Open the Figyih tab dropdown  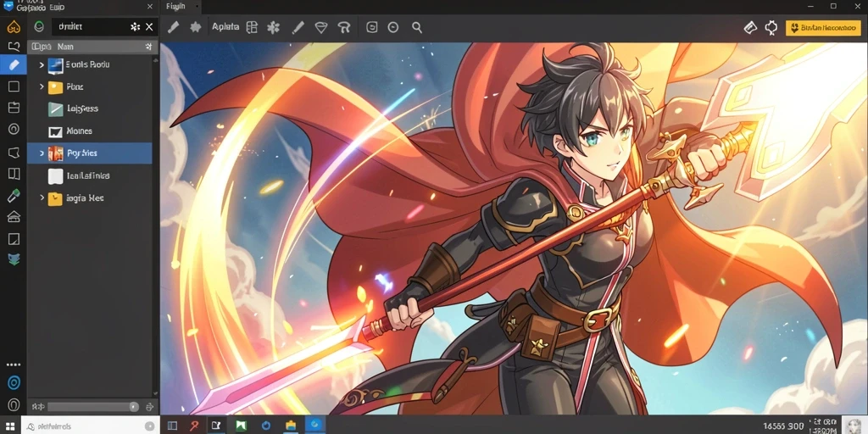point(198,7)
